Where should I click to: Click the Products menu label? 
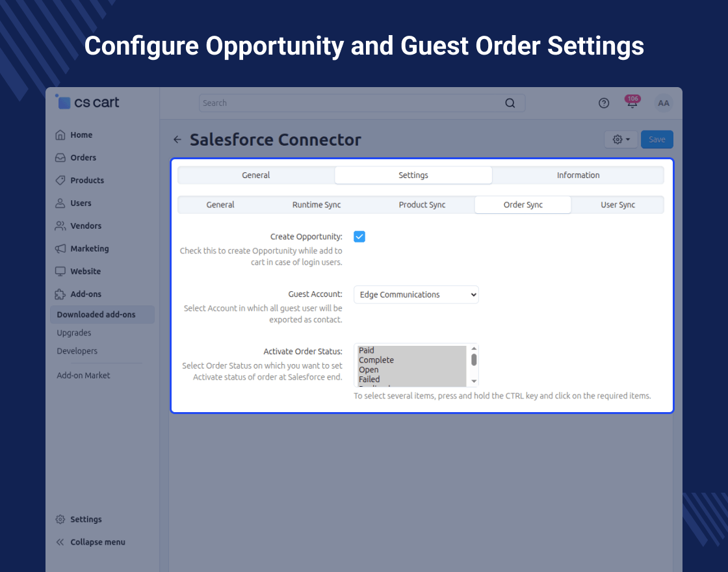pyautogui.click(x=87, y=181)
